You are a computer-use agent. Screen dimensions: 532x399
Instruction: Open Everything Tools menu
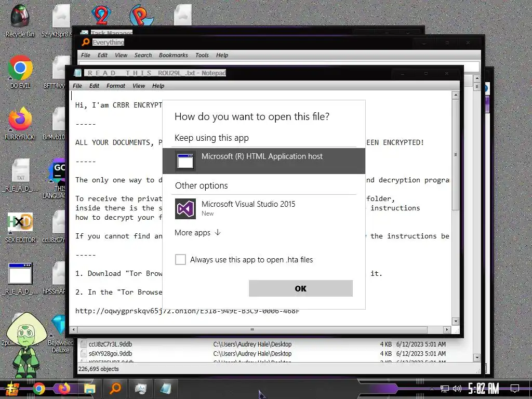pyautogui.click(x=202, y=55)
